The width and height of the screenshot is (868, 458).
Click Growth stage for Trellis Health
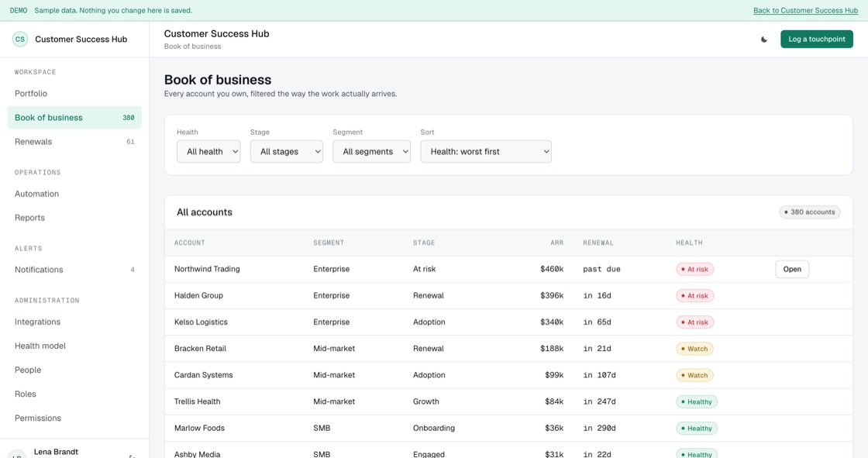[x=425, y=401]
